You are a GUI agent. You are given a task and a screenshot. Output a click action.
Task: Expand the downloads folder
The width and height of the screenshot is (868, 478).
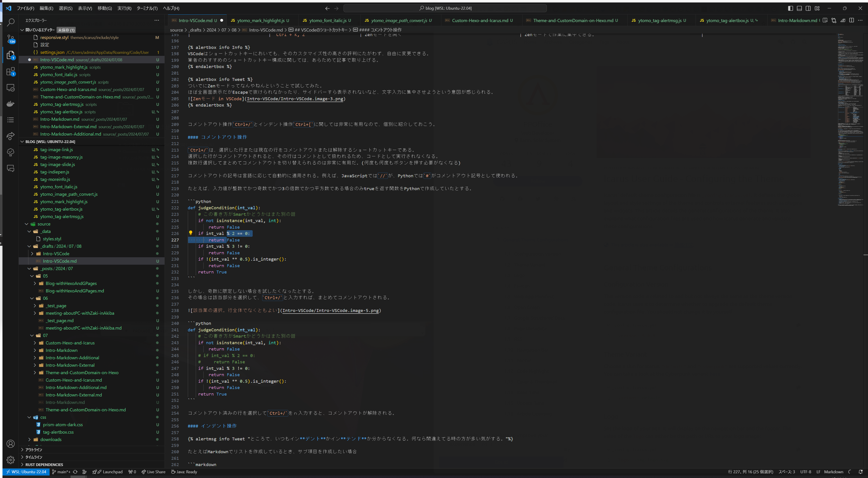29,440
